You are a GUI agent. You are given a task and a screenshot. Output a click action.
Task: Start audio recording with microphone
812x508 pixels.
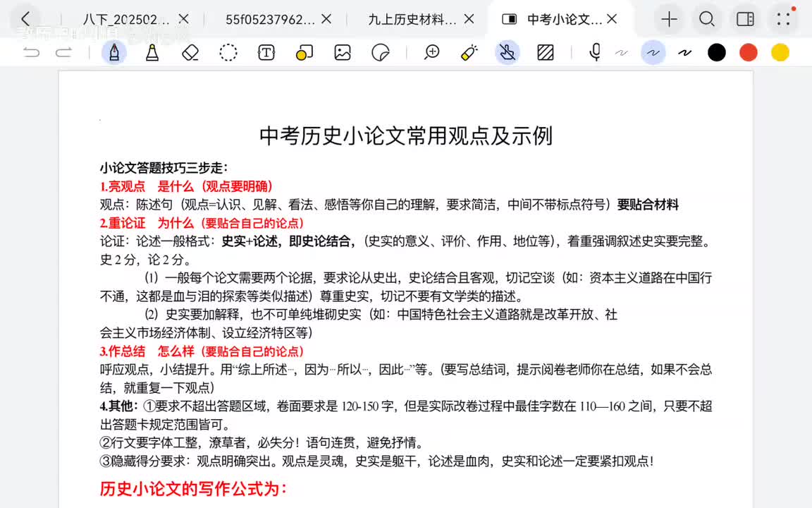pos(596,52)
